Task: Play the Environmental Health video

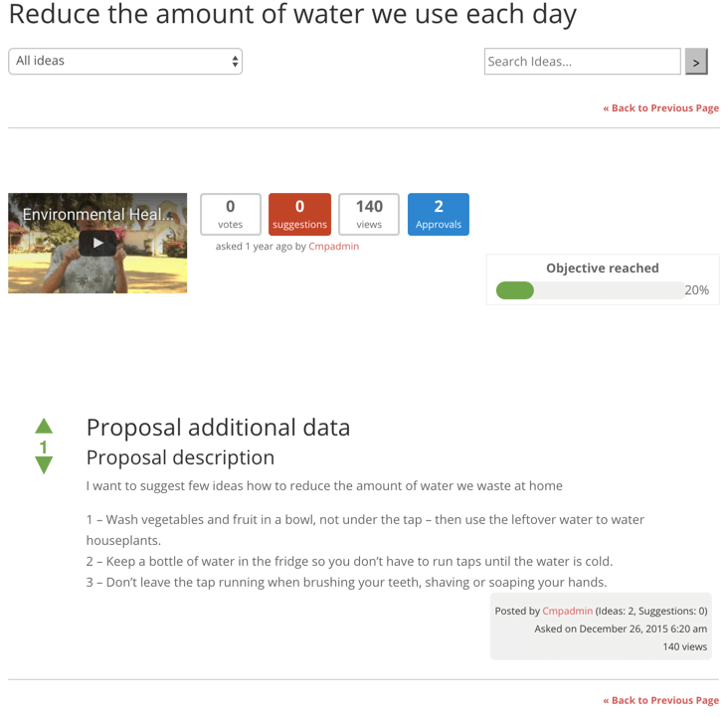Action: 97,243
